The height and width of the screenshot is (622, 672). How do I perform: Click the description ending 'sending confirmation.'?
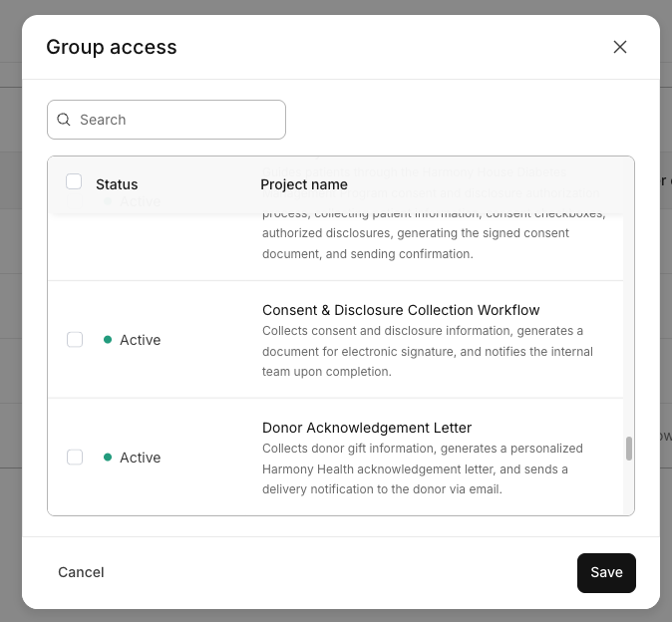tap(434, 233)
